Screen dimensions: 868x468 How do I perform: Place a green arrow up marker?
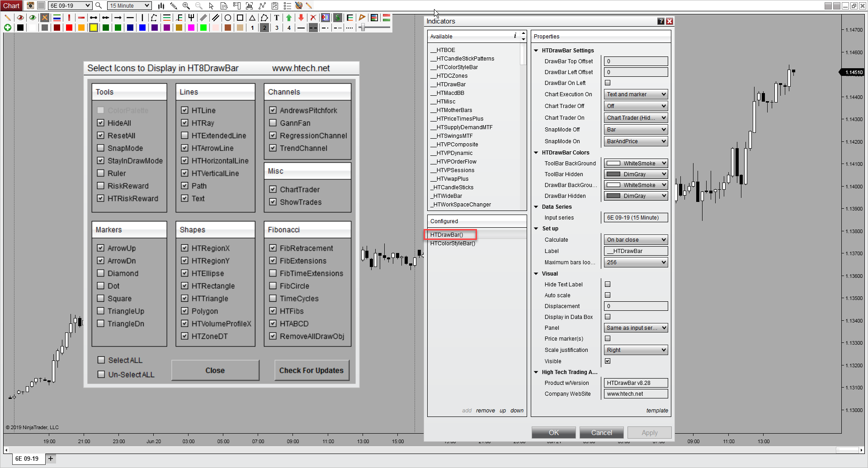[289, 18]
